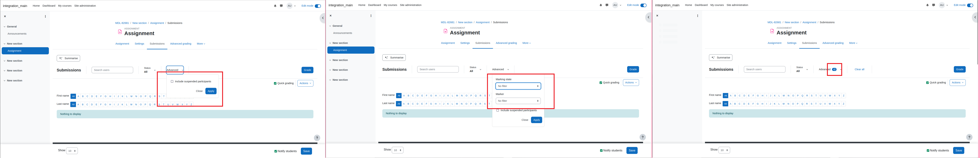Click Grade button in right screenshot

pyautogui.click(x=959, y=69)
